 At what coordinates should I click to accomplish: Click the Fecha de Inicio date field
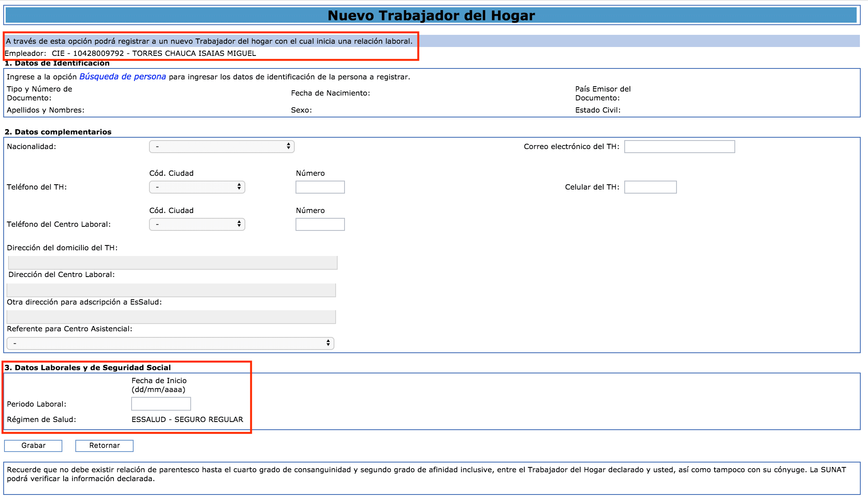[x=161, y=403]
